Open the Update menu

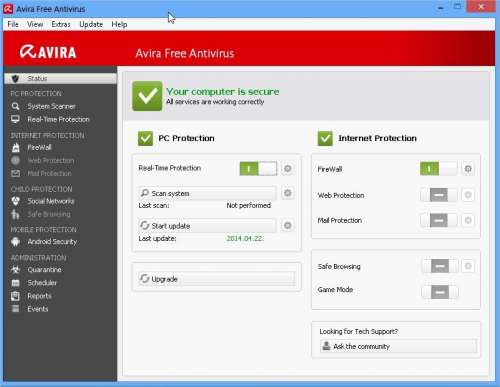coord(91,24)
